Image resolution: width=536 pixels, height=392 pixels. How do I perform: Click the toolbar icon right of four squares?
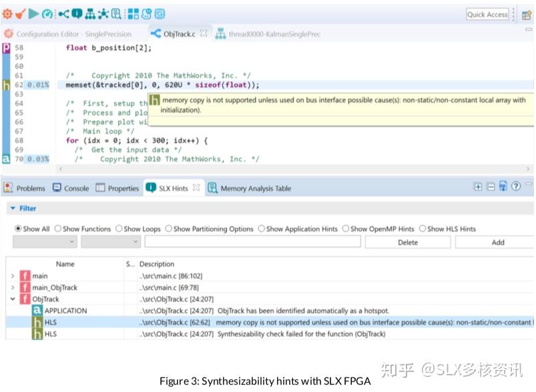(x=146, y=14)
